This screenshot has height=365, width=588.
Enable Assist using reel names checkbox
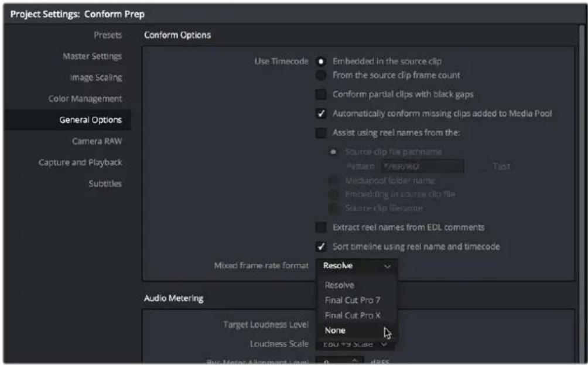click(321, 132)
